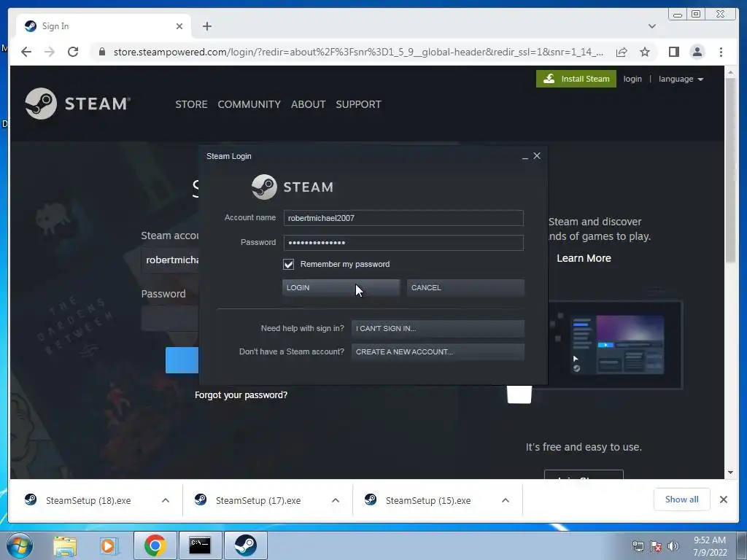Click the share page icon in the address bar
Screen dimensions: 747x560
tap(622, 52)
